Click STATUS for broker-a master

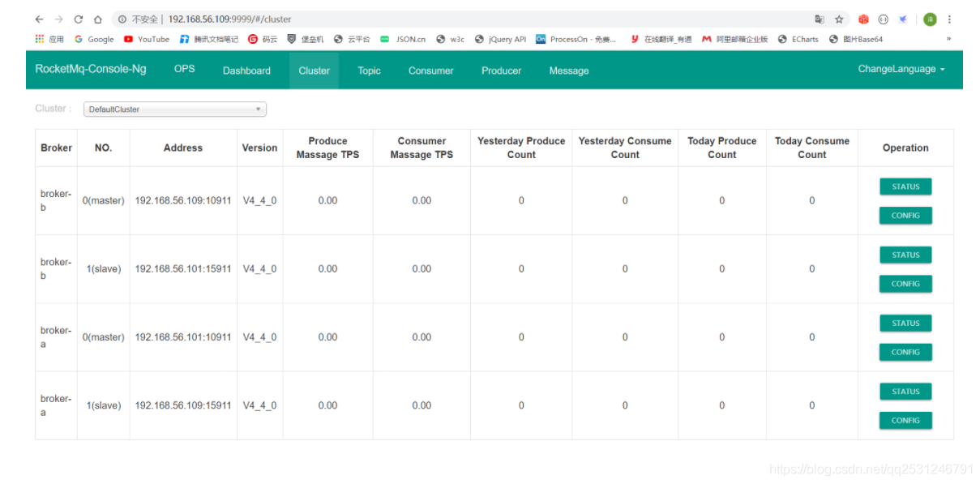coord(905,323)
